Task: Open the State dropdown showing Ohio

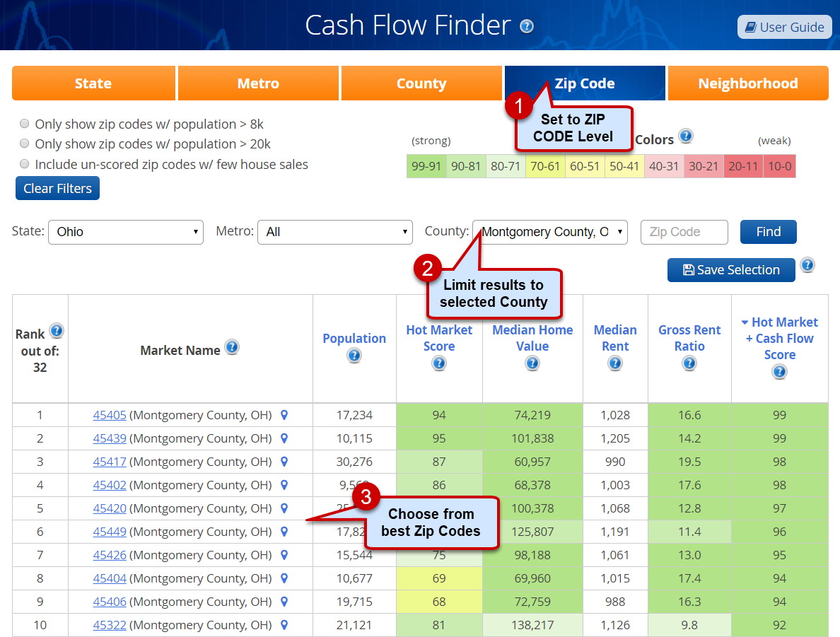Action: (x=126, y=232)
